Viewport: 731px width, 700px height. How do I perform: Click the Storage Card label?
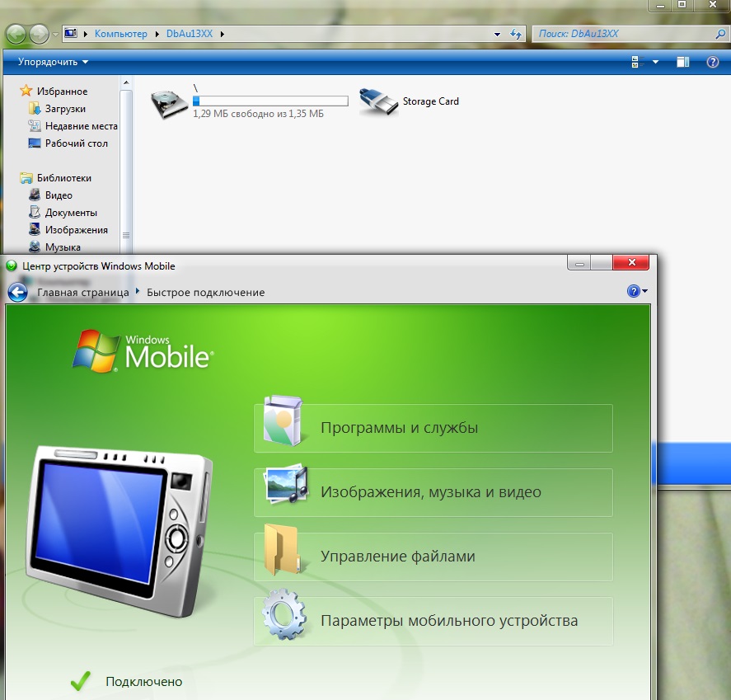430,101
